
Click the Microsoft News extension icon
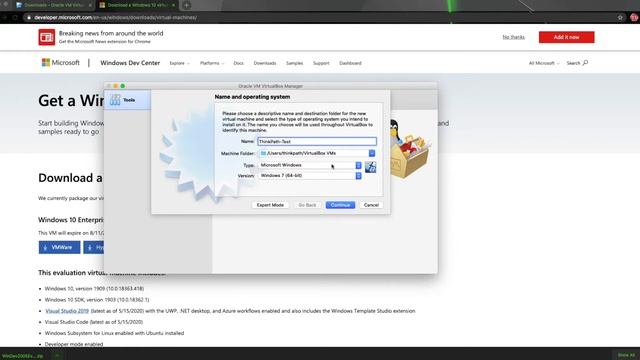click(47, 37)
